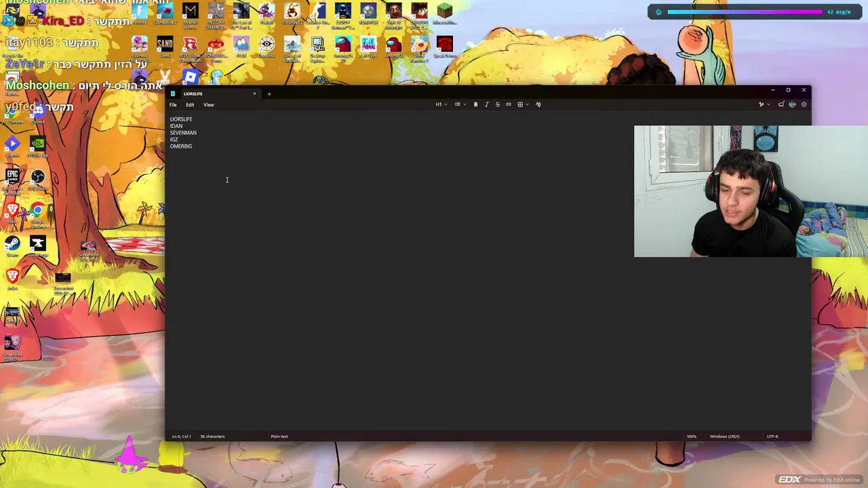Screen dimensions: 868x488
Task: Click the 100% zoom level in status bar
Action: coord(692,436)
